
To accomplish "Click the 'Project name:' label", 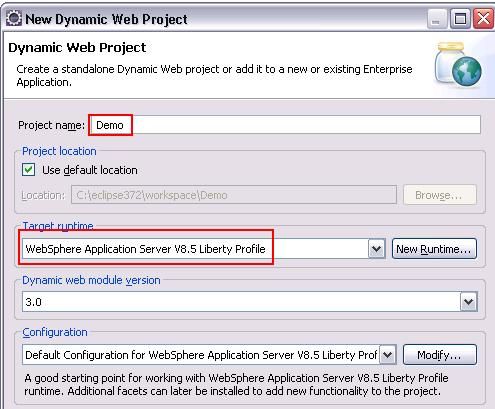I will 51,125.
